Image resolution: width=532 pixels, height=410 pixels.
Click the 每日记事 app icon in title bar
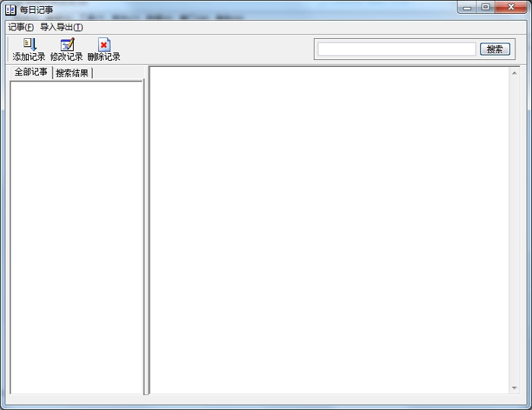click(x=11, y=9)
